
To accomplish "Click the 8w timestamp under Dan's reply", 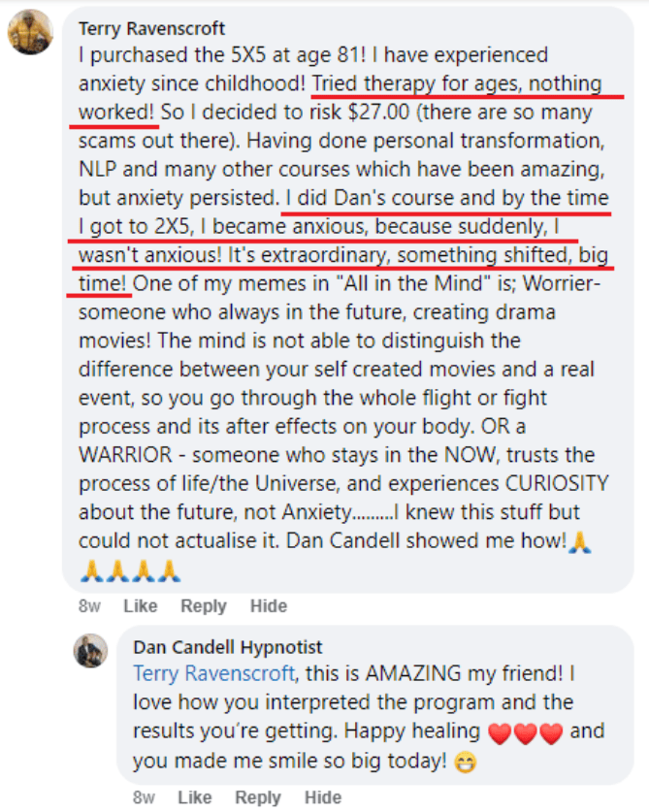I will [x=146, y=797].
